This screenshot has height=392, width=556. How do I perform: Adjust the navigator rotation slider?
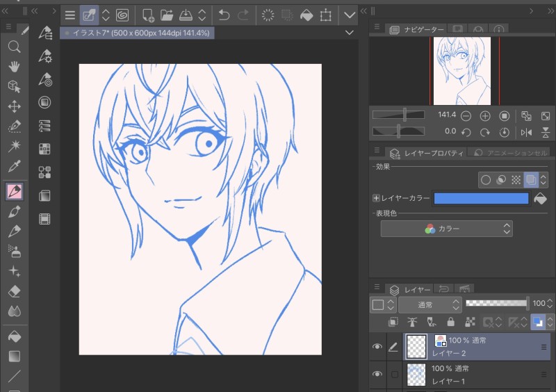pos(398,131)
